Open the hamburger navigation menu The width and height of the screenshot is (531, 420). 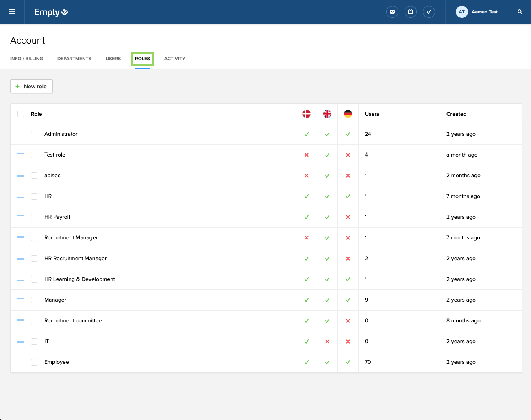[x=12, y=12]
